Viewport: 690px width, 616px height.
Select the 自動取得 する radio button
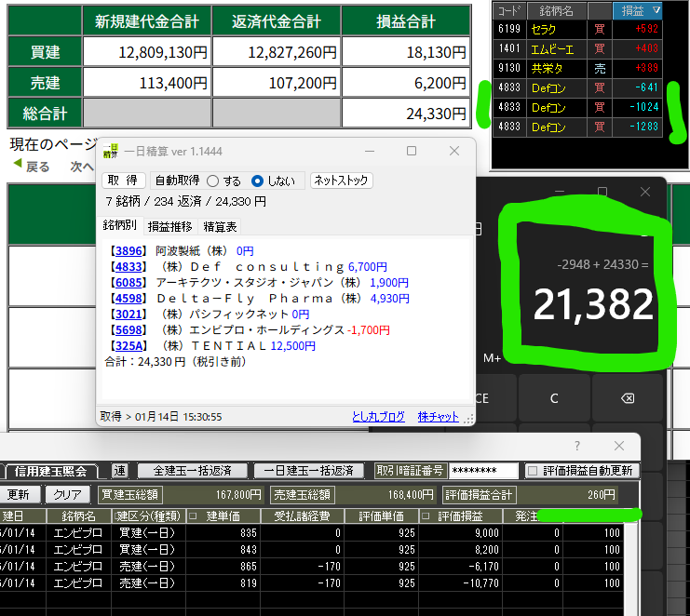click(212, 181)
